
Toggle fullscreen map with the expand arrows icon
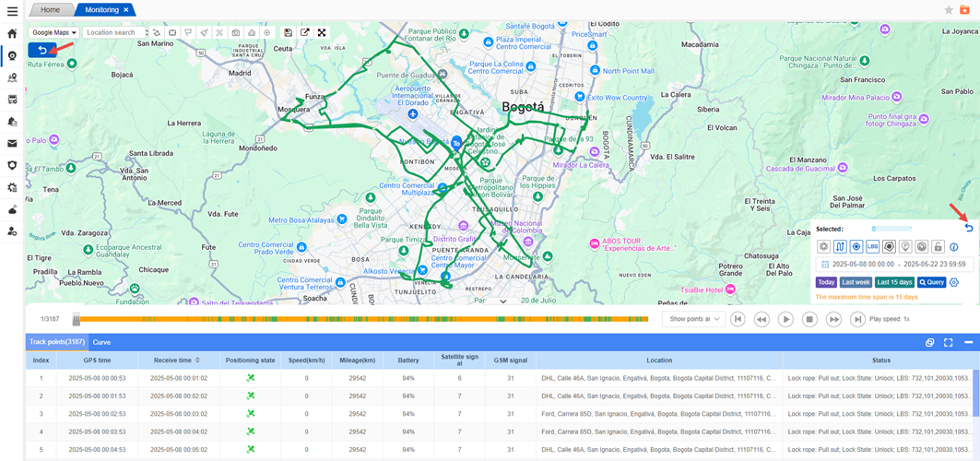click(322, 32)
